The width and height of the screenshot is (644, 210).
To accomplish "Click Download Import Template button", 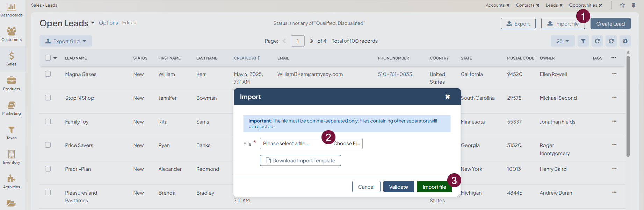I will coord(301,160).
